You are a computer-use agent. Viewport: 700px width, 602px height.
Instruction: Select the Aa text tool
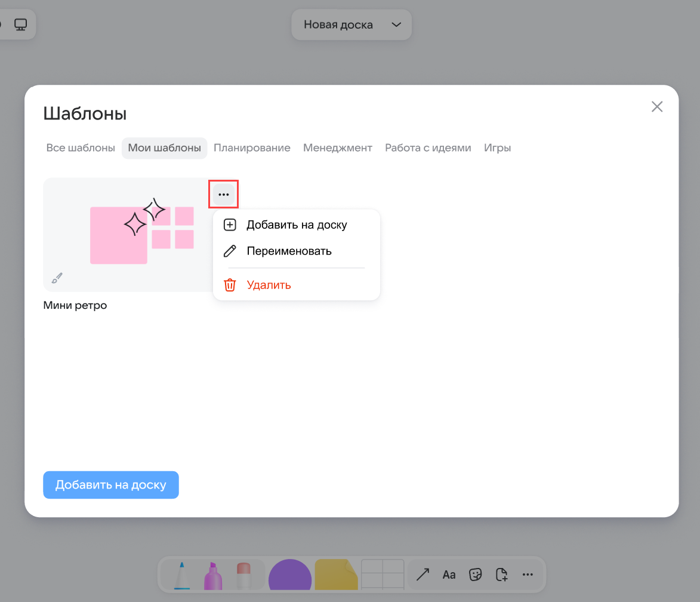click(449, 575)
